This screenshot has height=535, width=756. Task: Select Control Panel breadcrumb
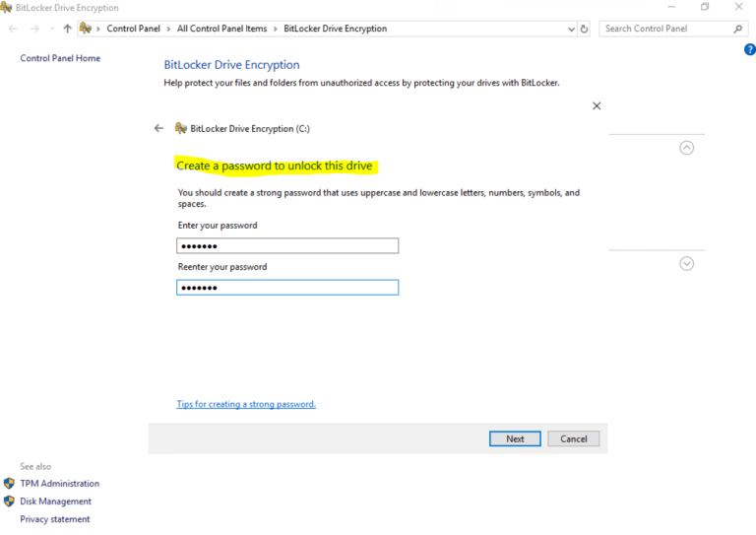[x=134, y=29]
